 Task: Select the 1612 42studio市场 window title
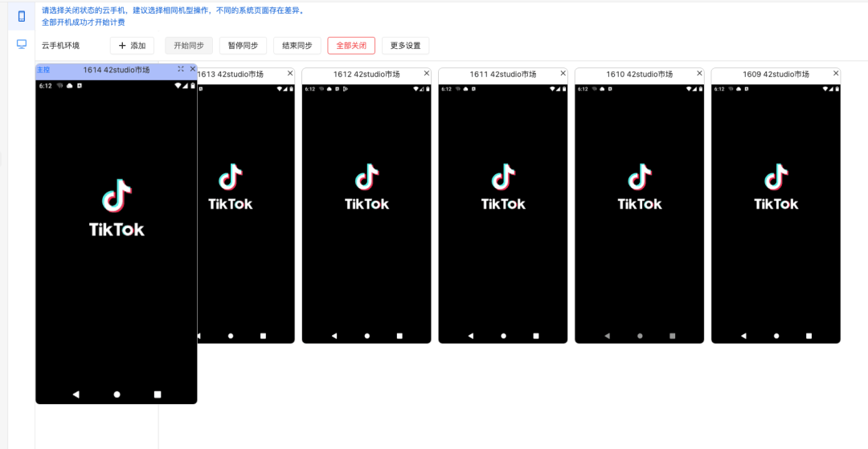pyautogui.click(x=366, y=74)
